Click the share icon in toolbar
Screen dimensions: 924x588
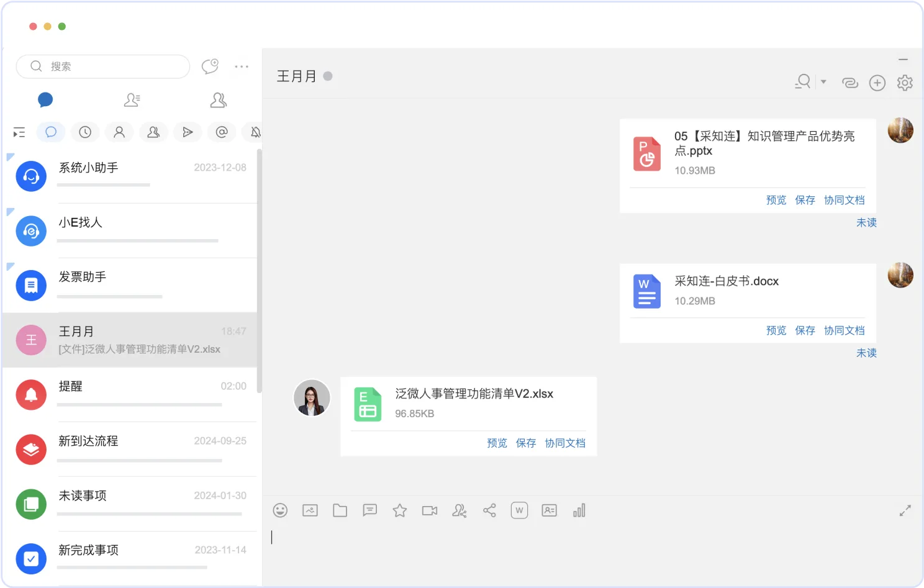coord(489,510)
